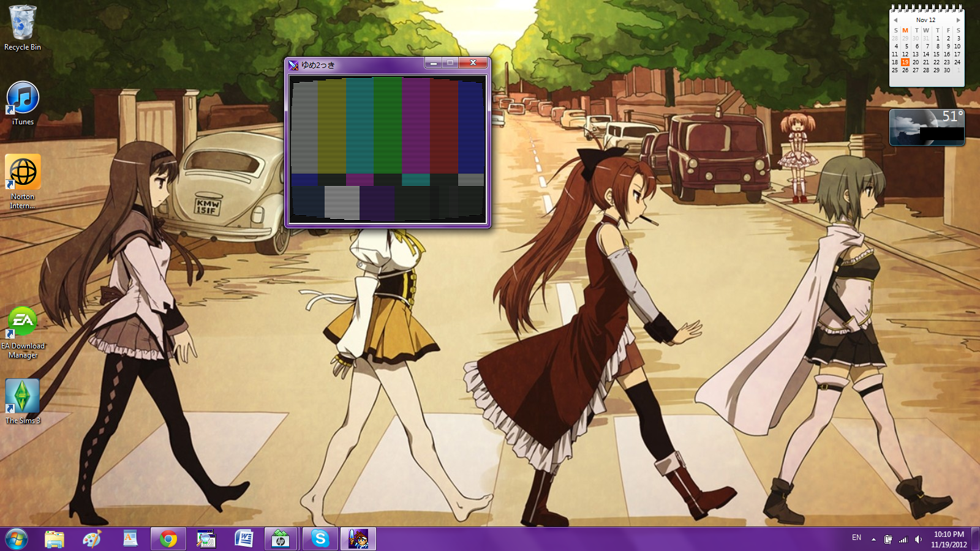Viewport: 980px width, 551px height.
Task: Select the iTunes desktop shortcut
Action: pyautogui.click(x=23, y=103)
